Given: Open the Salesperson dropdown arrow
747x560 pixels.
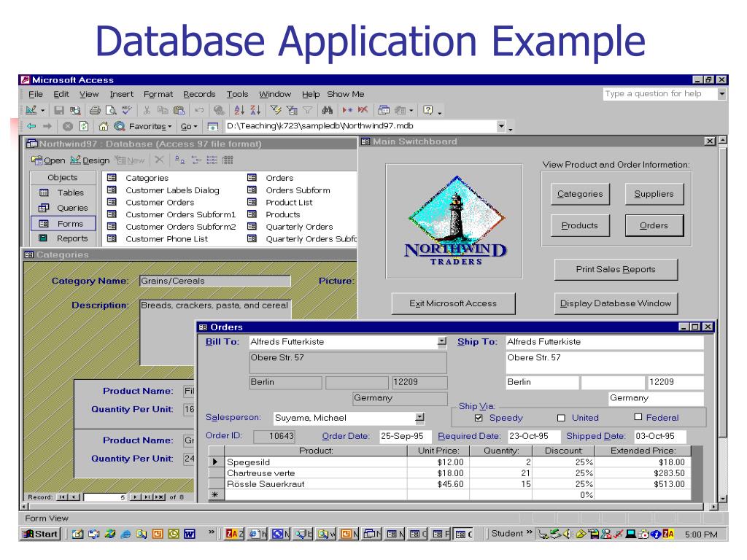Looking at the screenshot, I should coord(419,418).
